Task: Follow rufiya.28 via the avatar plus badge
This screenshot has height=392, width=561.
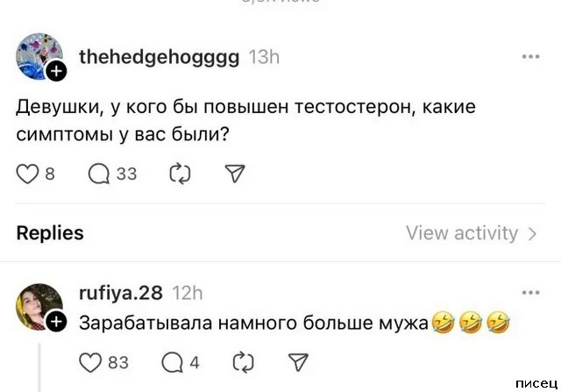Action: click(56, 324)
